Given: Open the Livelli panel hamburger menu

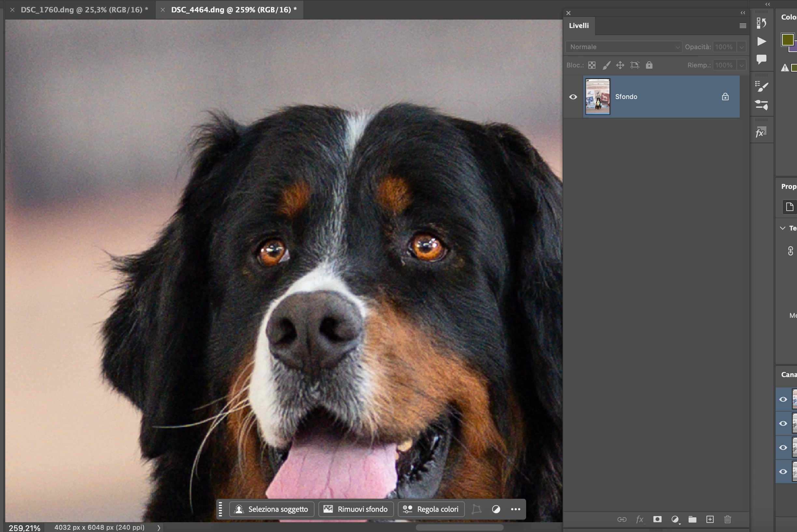Looking at the screenshot, I should click(x=743, y=26).
